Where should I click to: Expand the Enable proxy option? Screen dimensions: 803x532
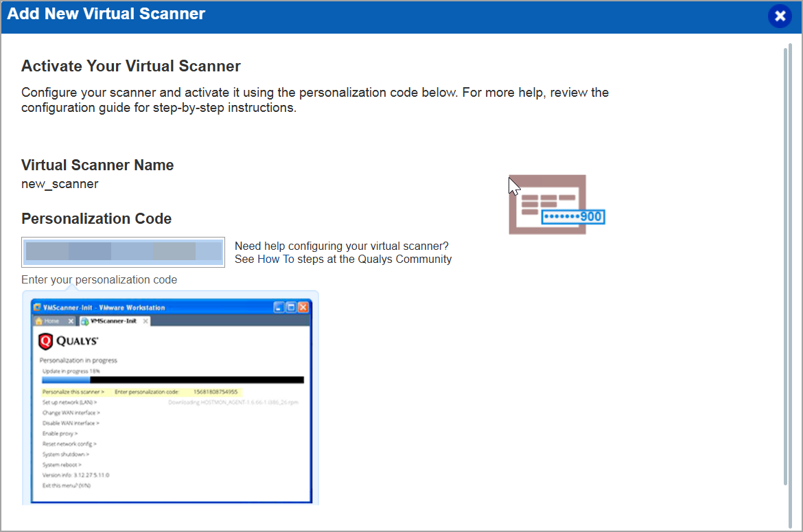[59, 433]
